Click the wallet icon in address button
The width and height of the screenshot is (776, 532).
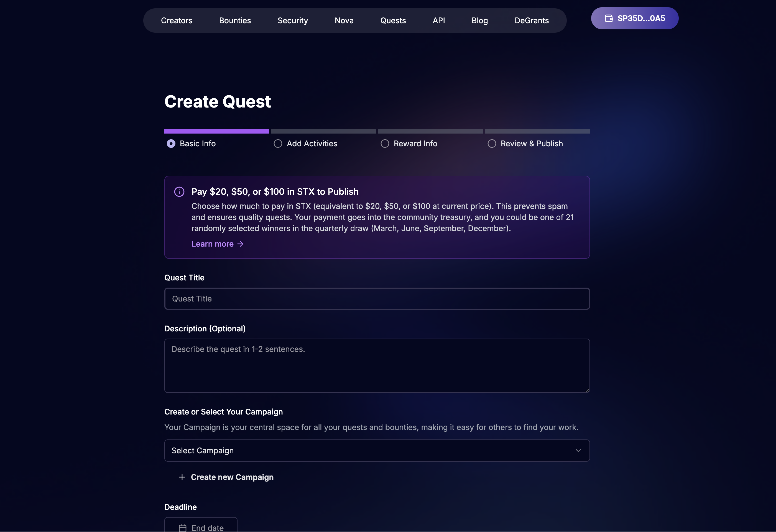(609, 18)
